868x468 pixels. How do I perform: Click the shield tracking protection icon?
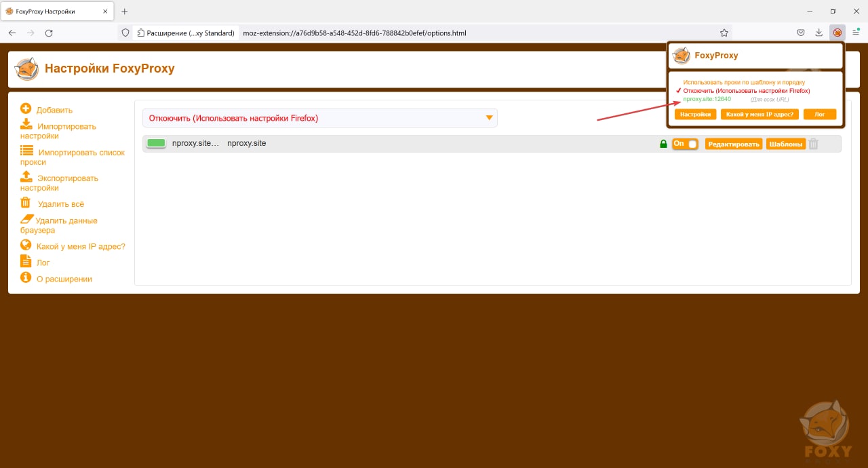(x=125, y=33)
